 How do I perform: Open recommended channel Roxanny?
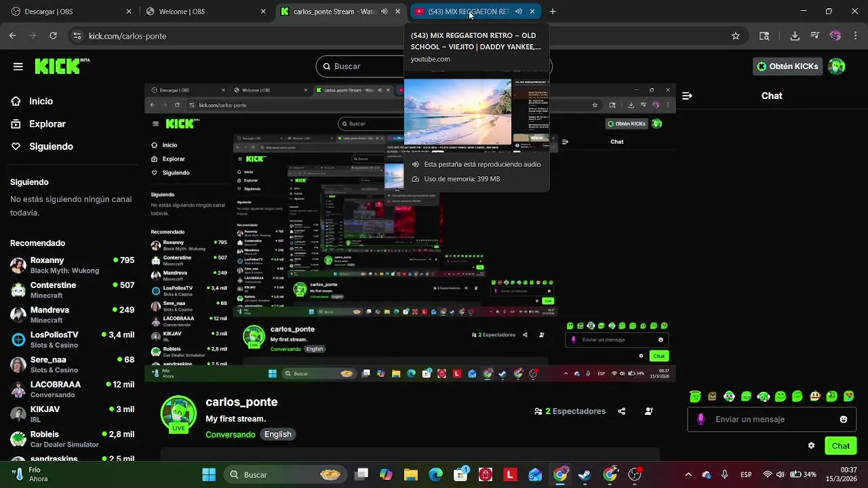[72, 265]
